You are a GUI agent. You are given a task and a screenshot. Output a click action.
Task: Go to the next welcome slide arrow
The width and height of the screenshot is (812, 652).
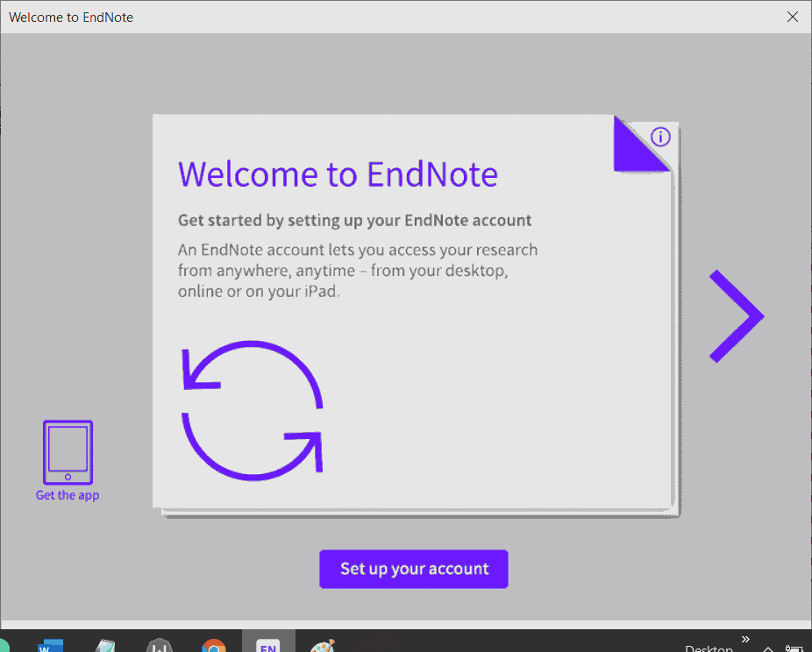[x=737, y=316]
